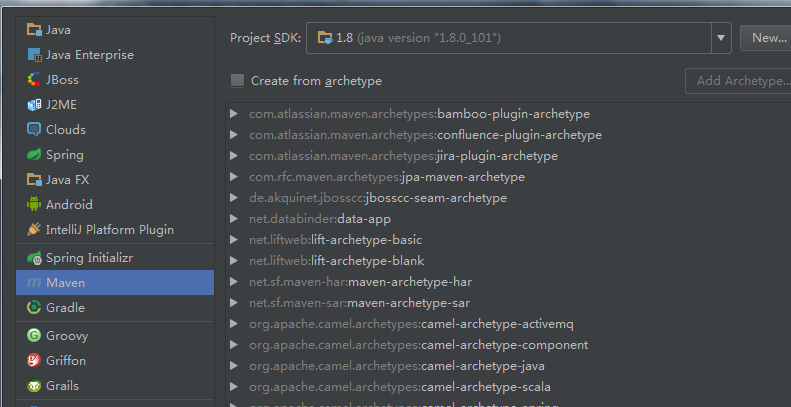Select Java project type

(x=115, y=30)
